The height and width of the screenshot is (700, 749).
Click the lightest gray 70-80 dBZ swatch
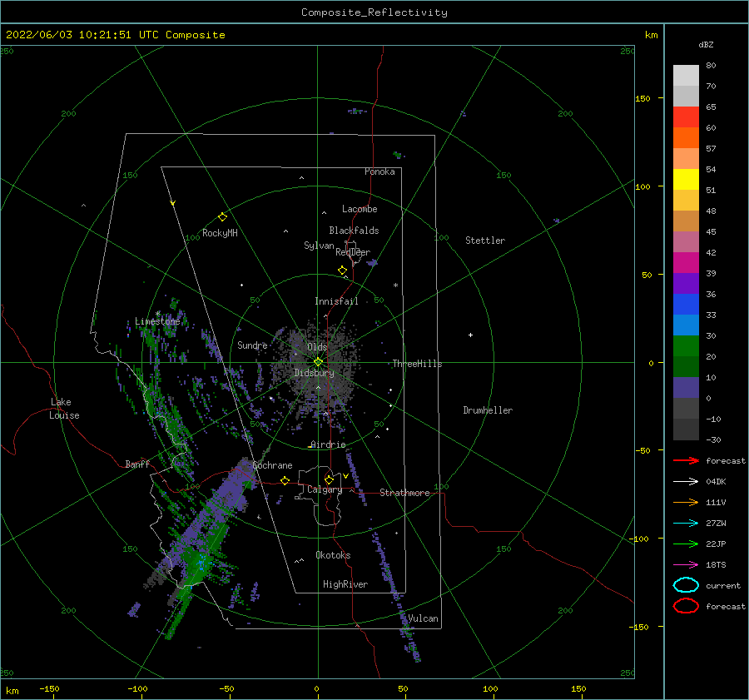[x=686, y=75]
